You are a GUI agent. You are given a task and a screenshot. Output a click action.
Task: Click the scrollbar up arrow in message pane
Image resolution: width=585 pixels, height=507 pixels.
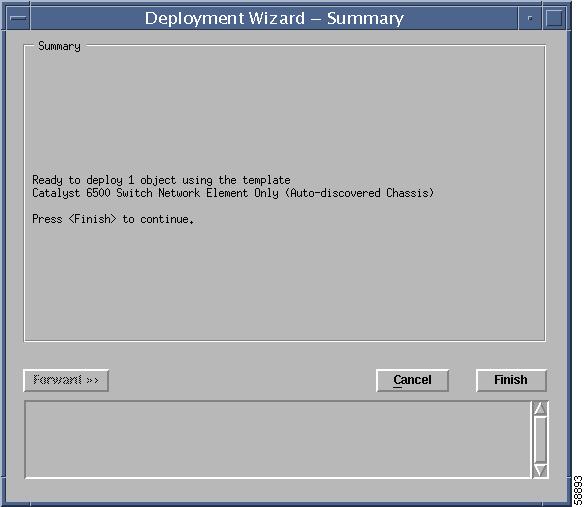point(540,409)
